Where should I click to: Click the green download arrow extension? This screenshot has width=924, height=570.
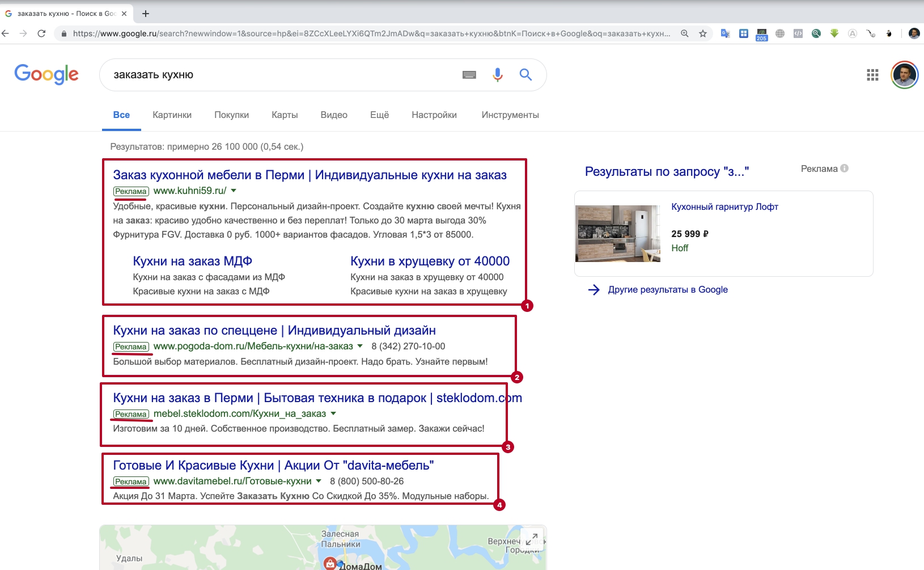pos(834,33)
